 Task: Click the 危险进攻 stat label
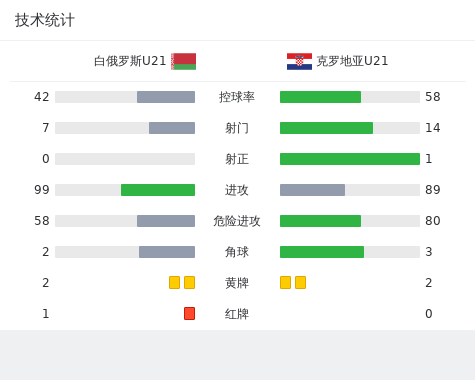click(x=237, y=221)
